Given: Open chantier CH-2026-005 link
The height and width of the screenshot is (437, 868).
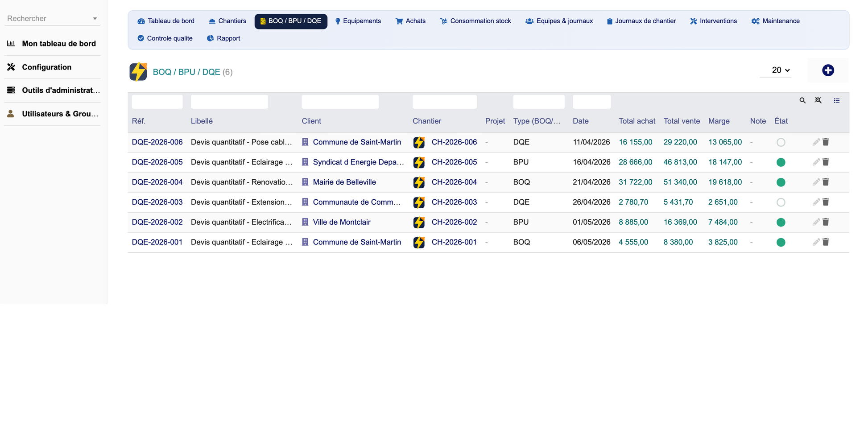Looking at the screenshot, I should 454,162.
